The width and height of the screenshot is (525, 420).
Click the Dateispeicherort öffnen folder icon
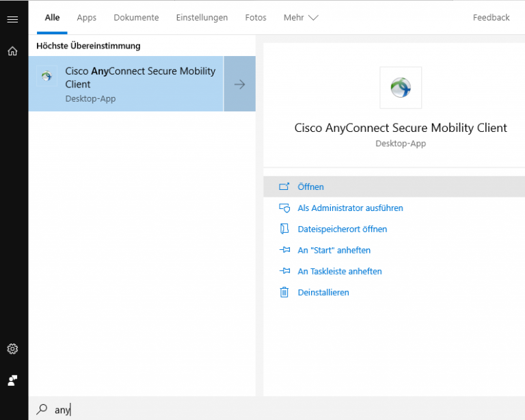click(x=284, y=229)
